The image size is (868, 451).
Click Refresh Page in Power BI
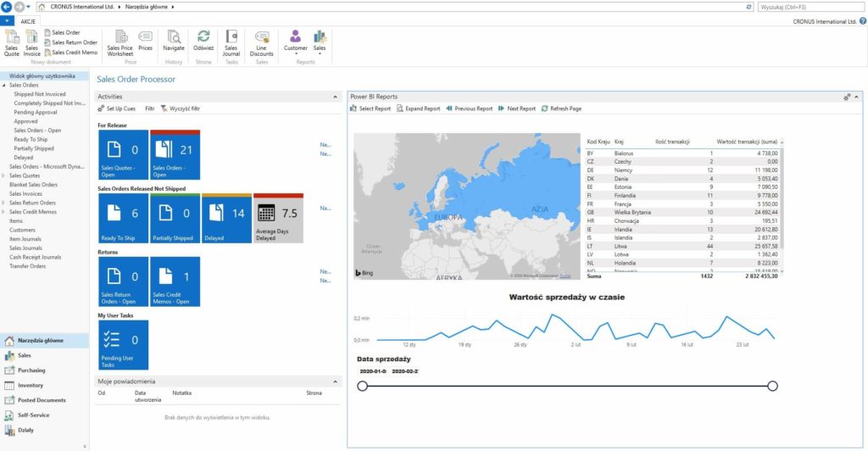point(561,109)
